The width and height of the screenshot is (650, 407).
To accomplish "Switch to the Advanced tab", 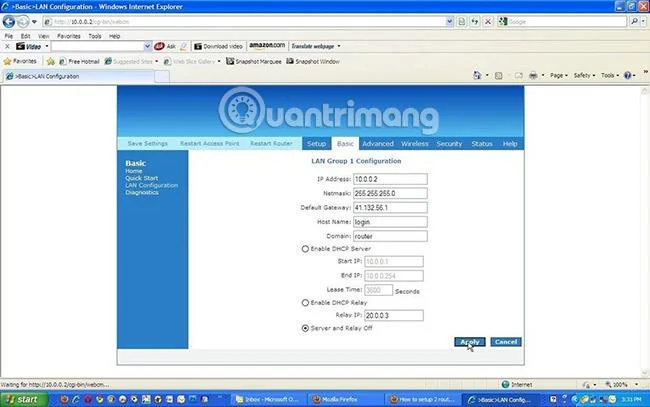I will (378, 144).
